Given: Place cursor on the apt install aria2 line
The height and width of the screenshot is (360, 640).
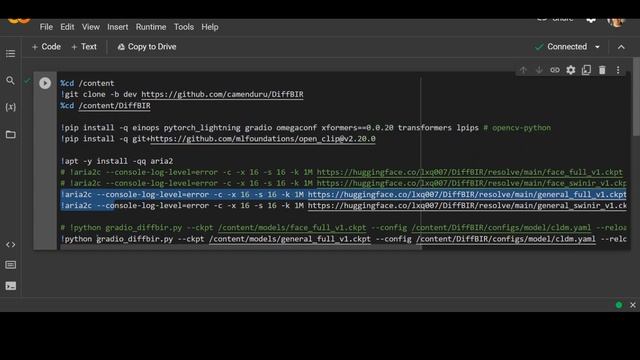Looking at the screenshot, I should (x=117, y=161).
